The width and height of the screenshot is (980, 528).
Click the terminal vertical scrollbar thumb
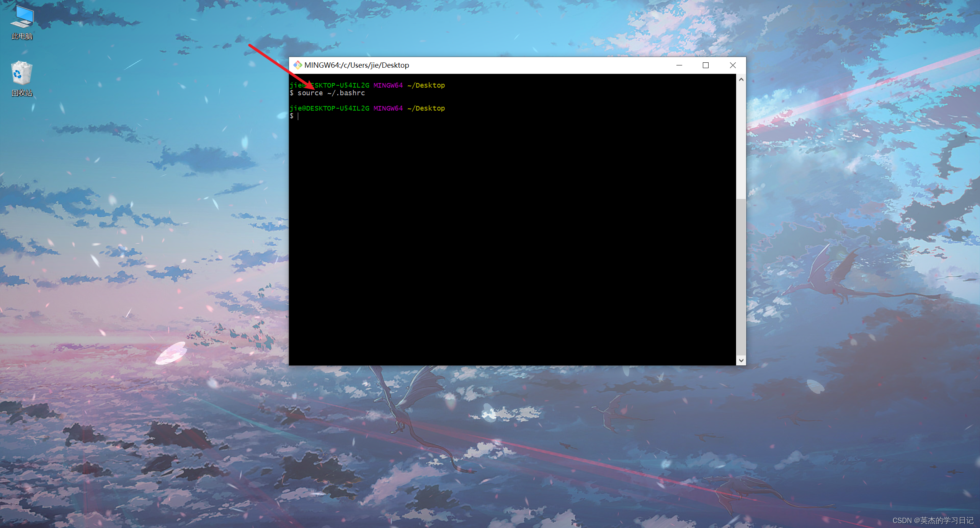click(741, 277)
